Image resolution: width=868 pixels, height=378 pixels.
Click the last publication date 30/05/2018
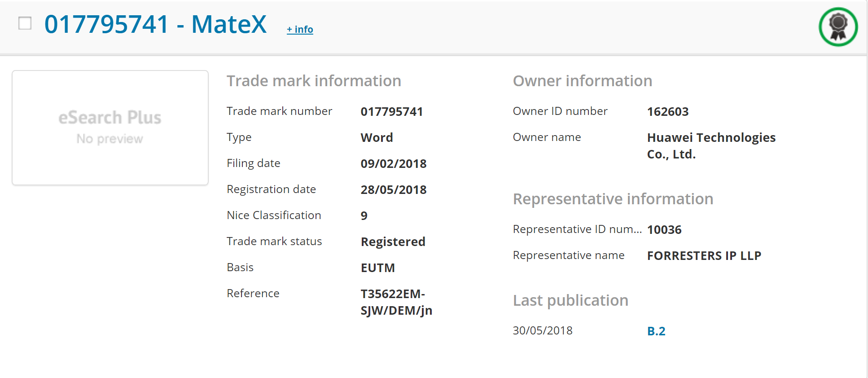(542, 331)
